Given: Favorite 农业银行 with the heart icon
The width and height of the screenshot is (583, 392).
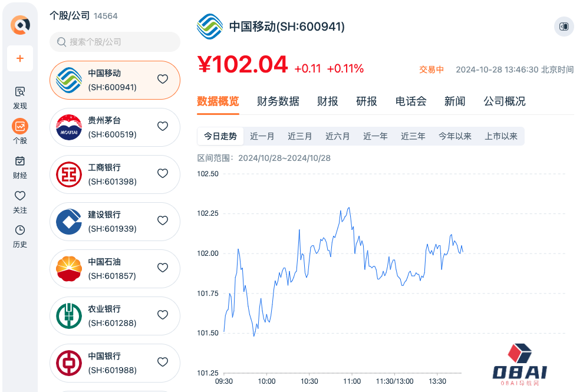Looking at the screenshot, I should pyautogui.click(x=163, y=315).
